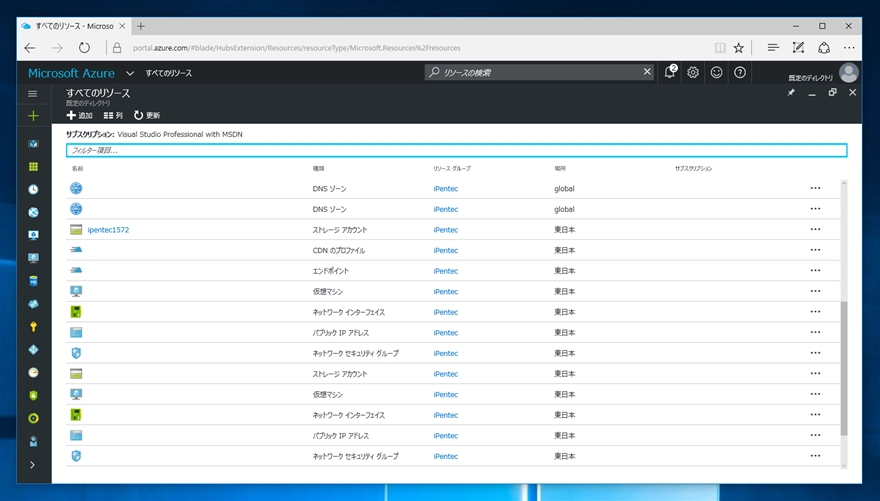This screenshot has width=880, height=501.
Task: Open iPentec link in CDN のプロファイル row
Action: [446, 250]
